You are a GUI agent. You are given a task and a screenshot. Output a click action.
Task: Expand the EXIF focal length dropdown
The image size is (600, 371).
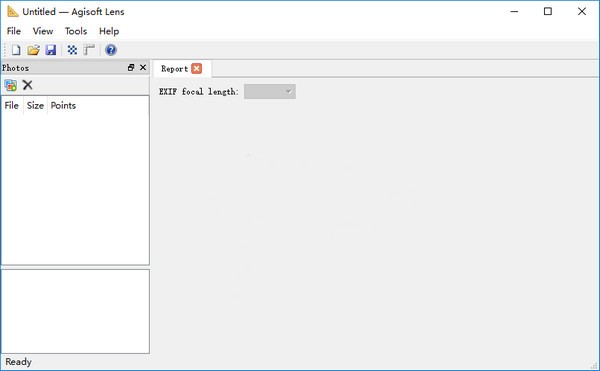click(x=270, y=91)
